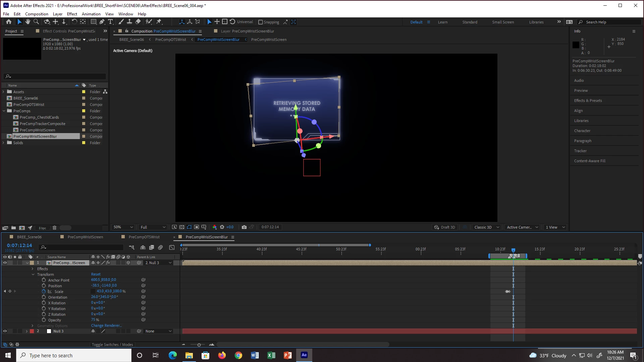Toggle the Scale property stopwatch
This screenshot has height=362, width=644.
pos(44,291)
